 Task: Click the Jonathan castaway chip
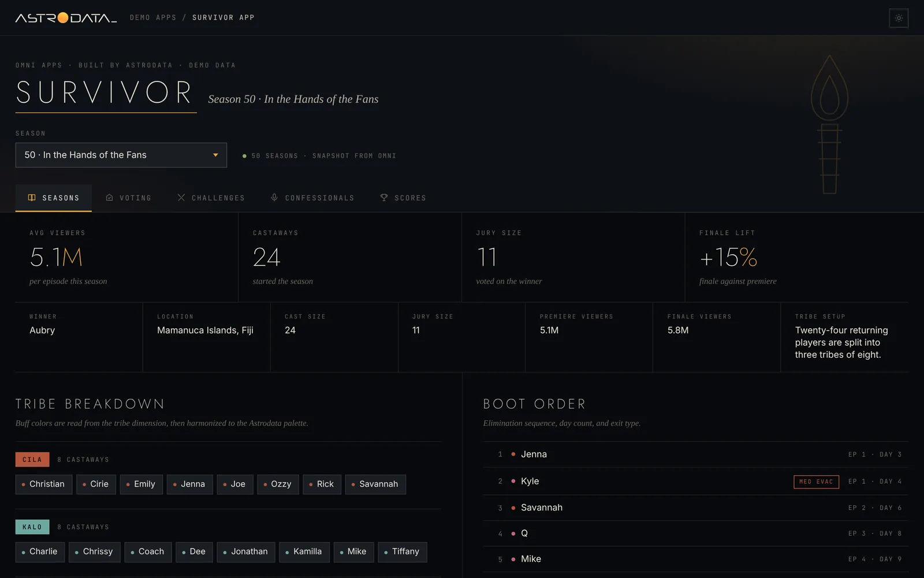[x=246, y=552]
